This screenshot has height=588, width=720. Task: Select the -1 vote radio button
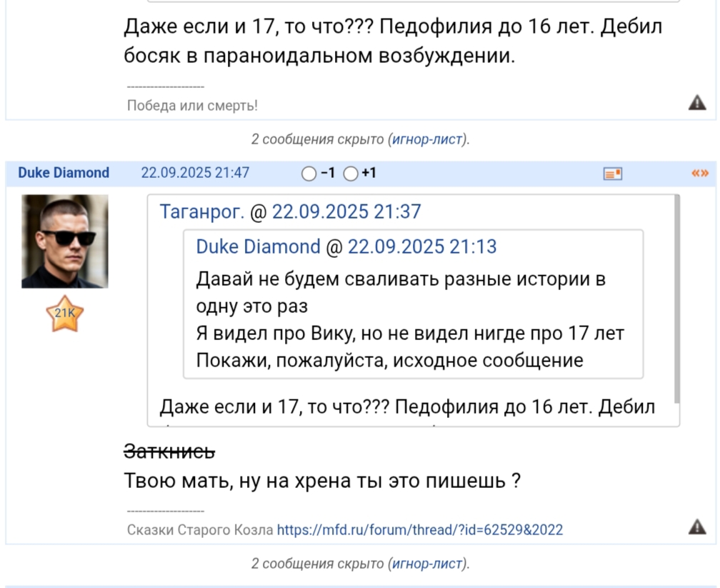pos(309,174)
